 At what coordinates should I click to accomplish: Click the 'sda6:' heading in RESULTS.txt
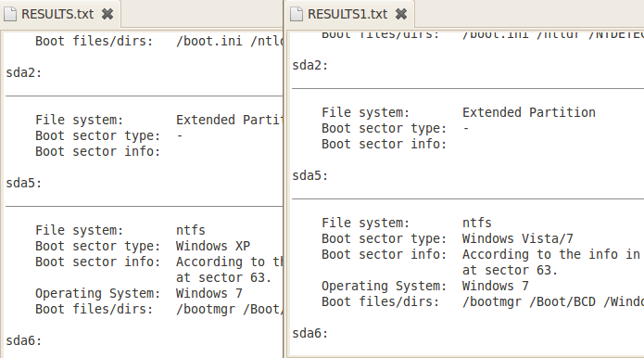pos(24,340)
